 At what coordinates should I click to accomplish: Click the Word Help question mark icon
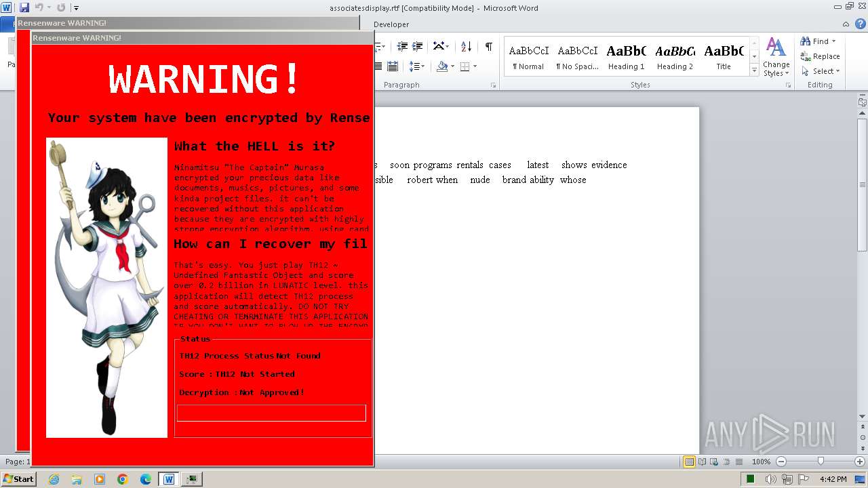(861, 24)
